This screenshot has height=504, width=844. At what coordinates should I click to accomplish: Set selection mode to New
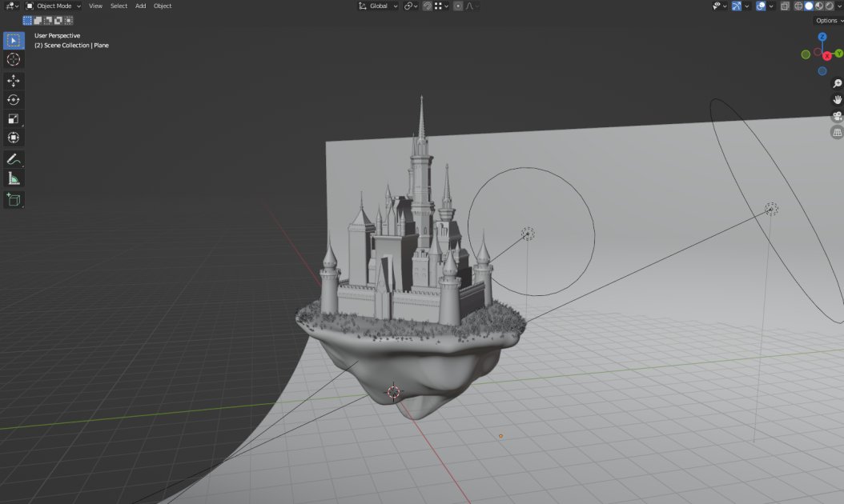[x=27, y=21]
